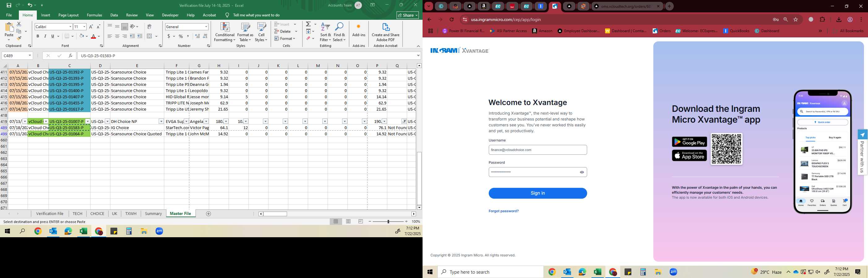Click the Undo arrow in Excel

point(30,5)
